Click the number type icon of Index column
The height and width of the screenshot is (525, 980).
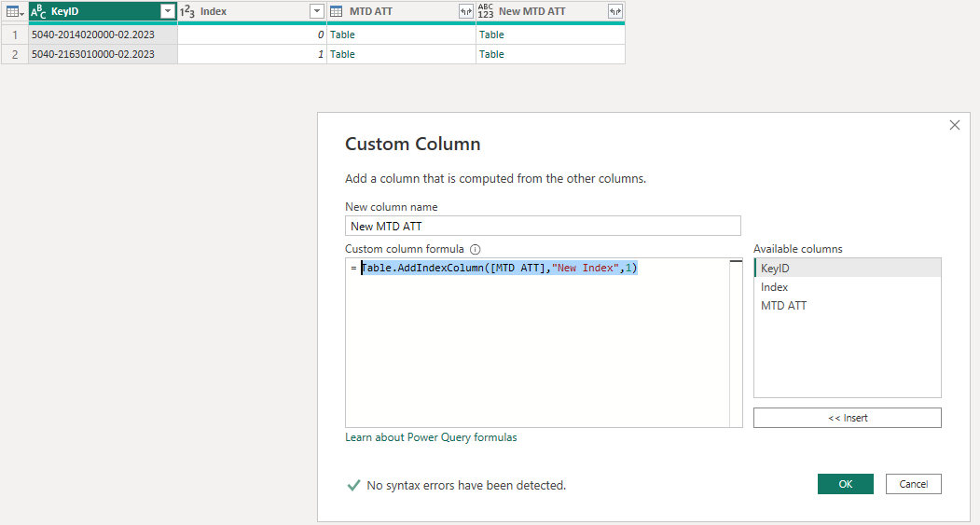tap(186, 11)
